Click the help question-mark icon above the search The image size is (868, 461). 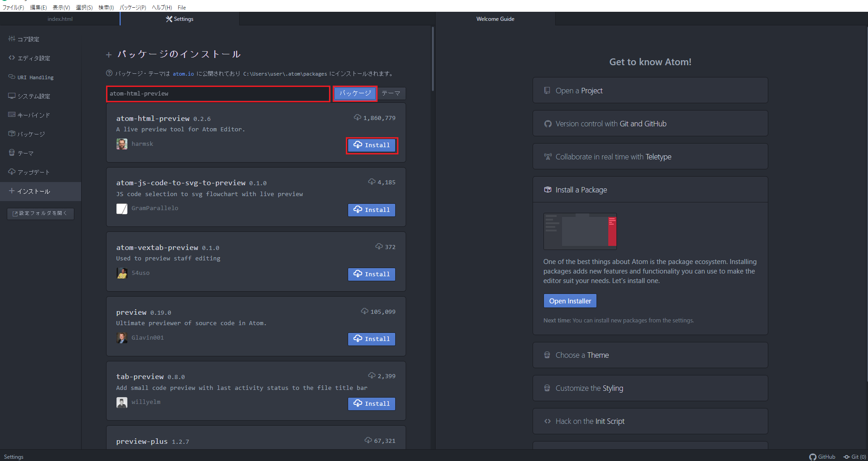point(109,73)
